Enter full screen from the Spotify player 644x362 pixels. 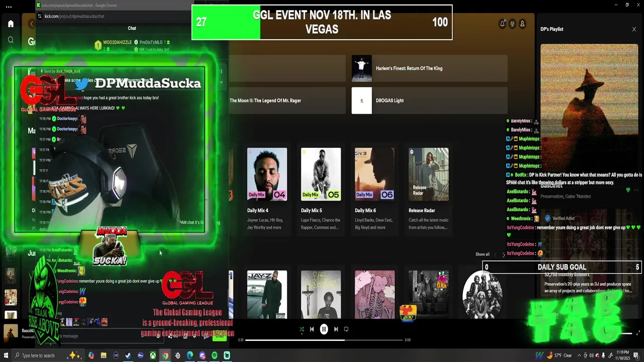638,333
